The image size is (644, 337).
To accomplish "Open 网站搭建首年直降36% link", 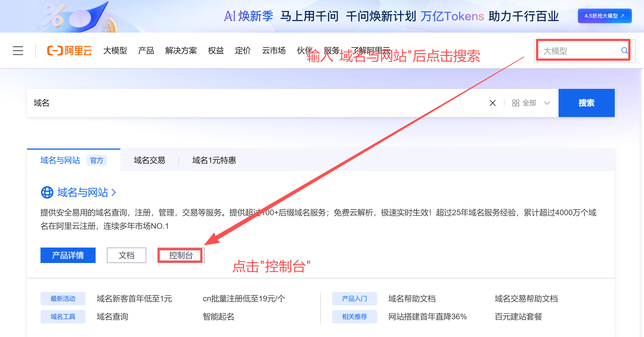I will 428,317.
